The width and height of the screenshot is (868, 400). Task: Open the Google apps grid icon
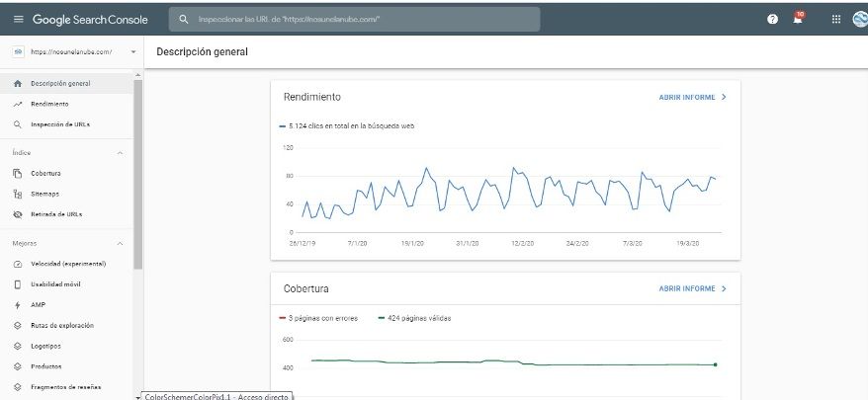pyautogui.click(x=836, y=20)
